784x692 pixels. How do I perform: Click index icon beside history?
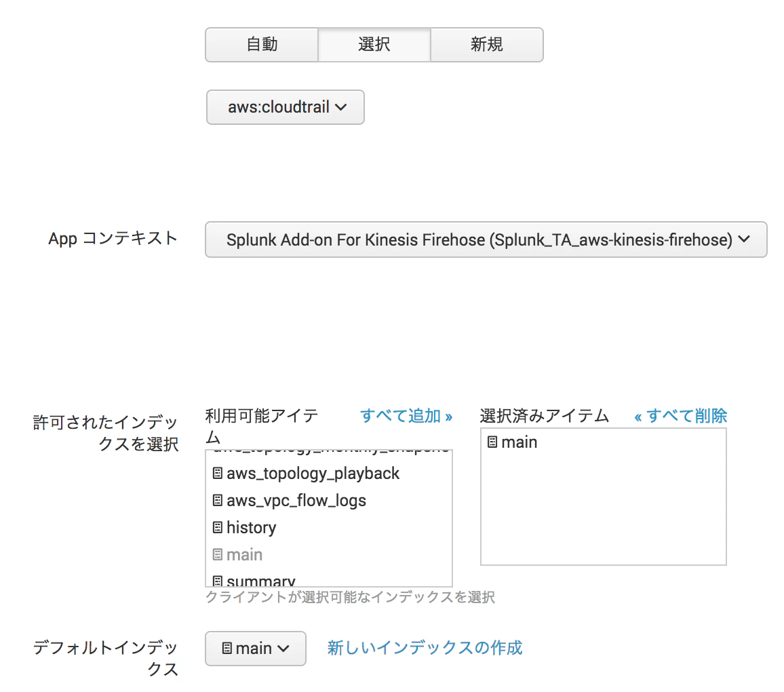tap(218, 527)
